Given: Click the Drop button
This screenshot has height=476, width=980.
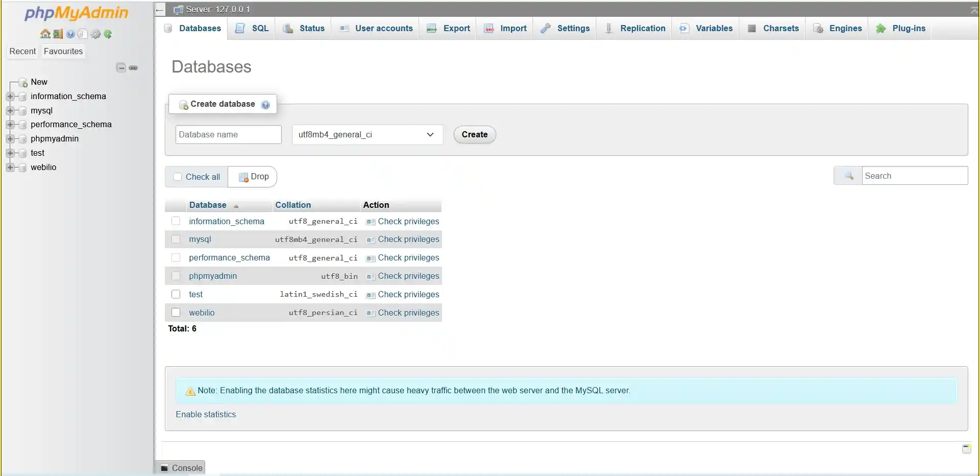Looking at the screenshot, I should [x=253, y=177].
